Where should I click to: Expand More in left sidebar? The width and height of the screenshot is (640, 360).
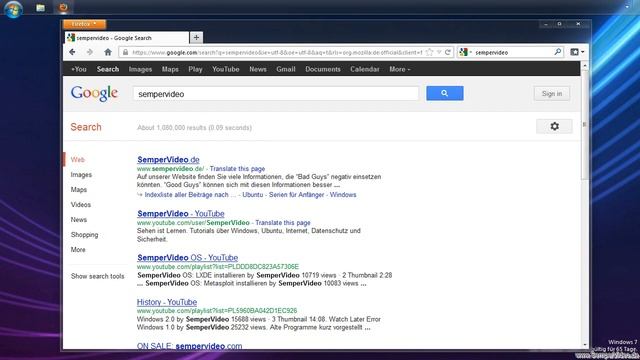[78, 250]
